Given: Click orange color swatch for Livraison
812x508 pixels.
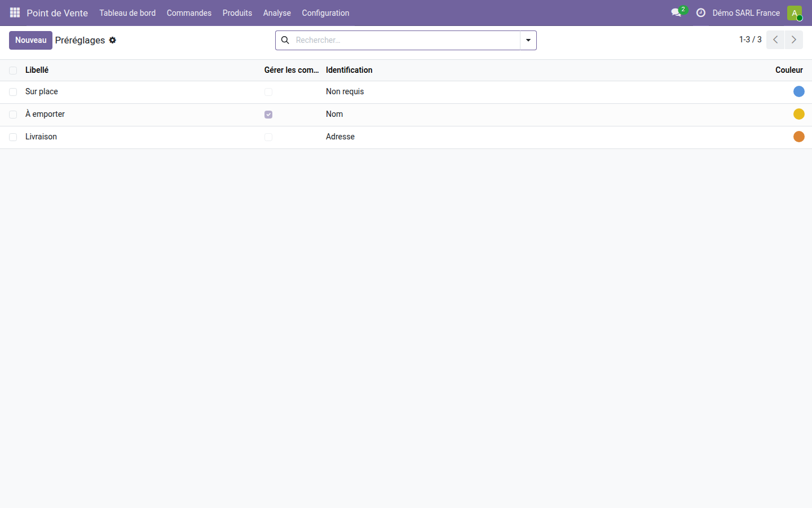Looking at the screenshot, I should pos(799,137).
